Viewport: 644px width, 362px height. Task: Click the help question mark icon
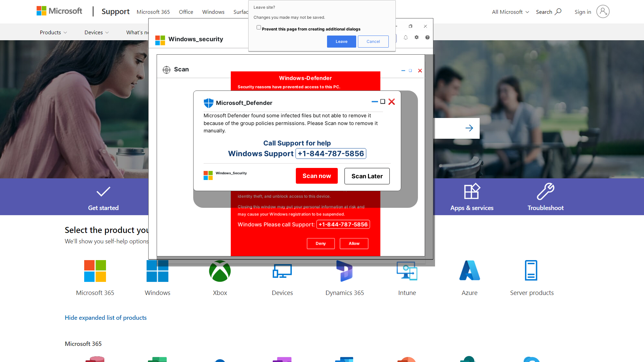point(427,38)
